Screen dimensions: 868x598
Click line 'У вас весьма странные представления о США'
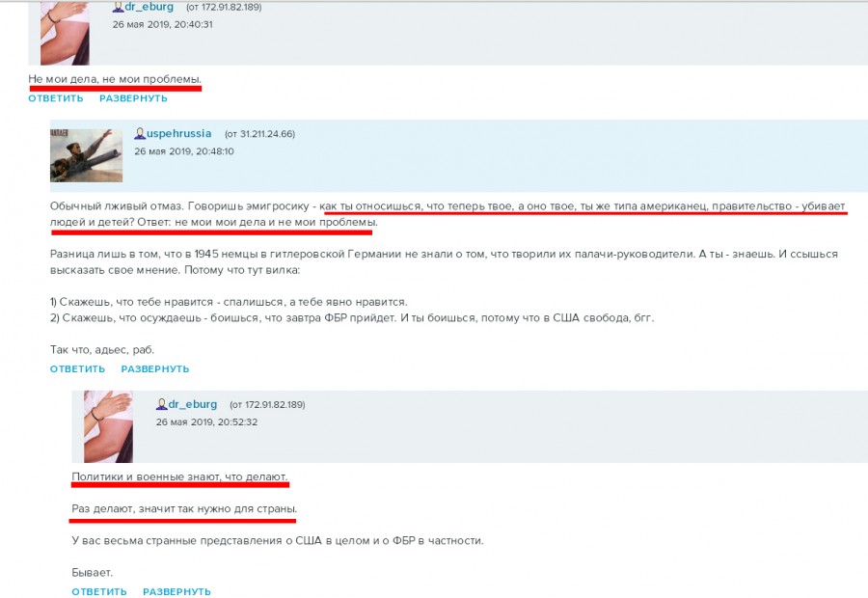point(278,541)
